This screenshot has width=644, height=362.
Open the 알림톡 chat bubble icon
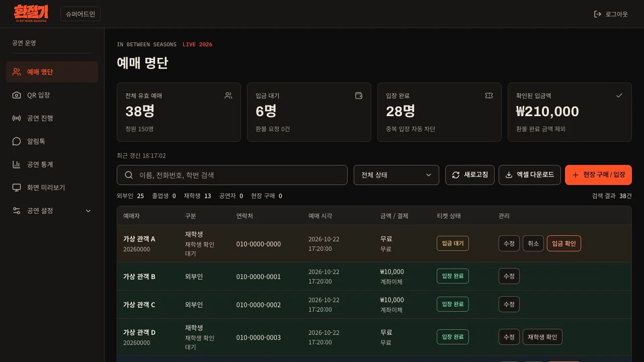click(17, 141)
